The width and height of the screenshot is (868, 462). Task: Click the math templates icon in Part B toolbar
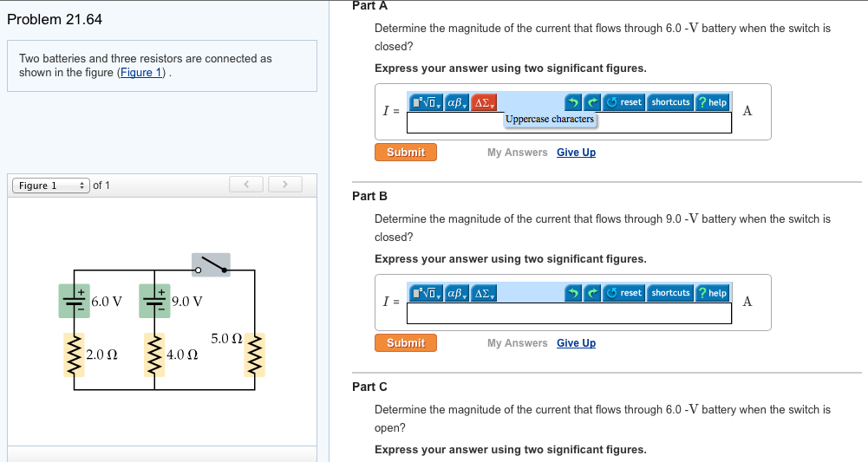pyautogui.click(x=425, y=293)
